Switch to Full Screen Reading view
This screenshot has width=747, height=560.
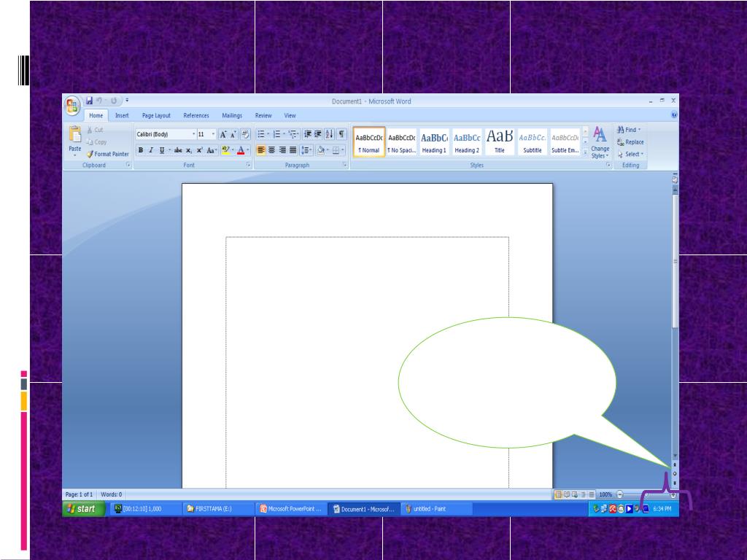pos(566,495)
